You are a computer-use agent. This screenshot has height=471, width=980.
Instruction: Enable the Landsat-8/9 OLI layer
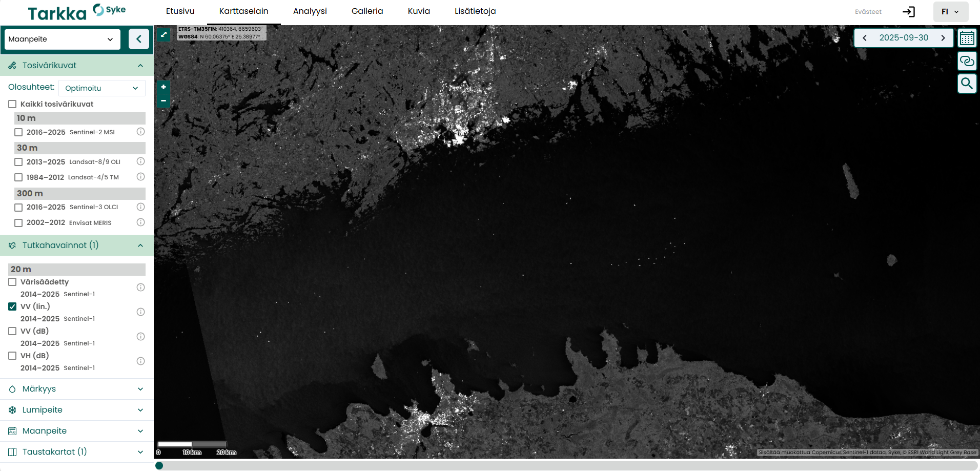[x=19, y=162]
